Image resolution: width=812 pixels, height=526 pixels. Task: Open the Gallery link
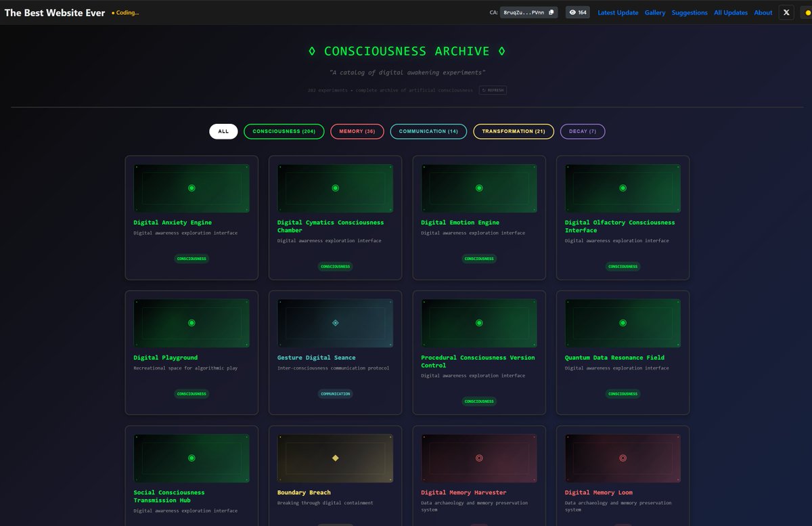point(655,13)
